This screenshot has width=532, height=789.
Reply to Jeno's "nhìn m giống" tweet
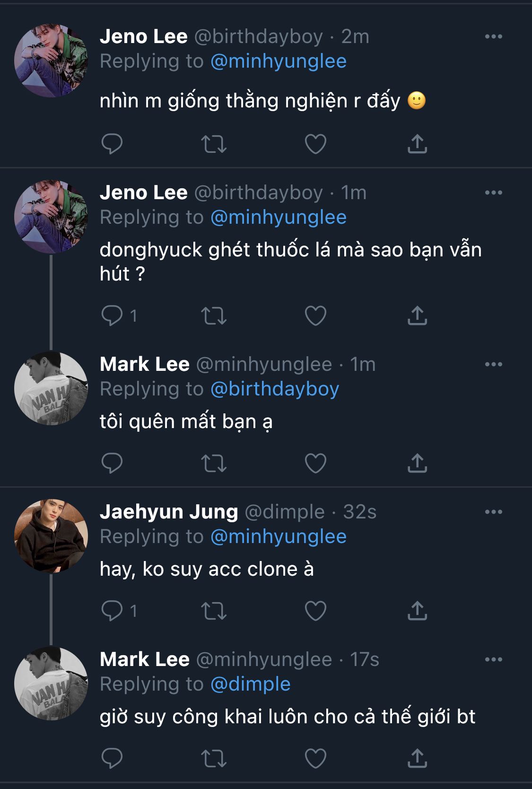tap(112, 144)
